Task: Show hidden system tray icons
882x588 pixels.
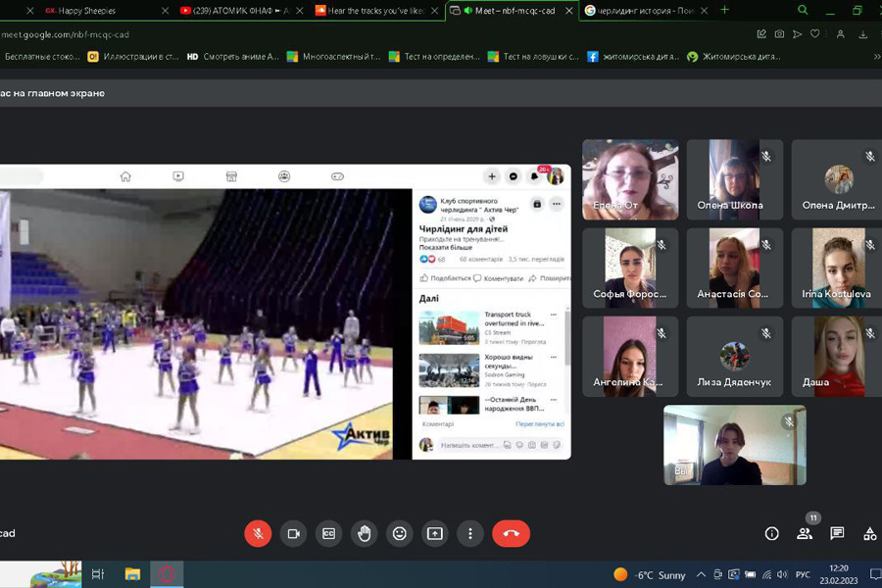Action: (x=701, y=574)
